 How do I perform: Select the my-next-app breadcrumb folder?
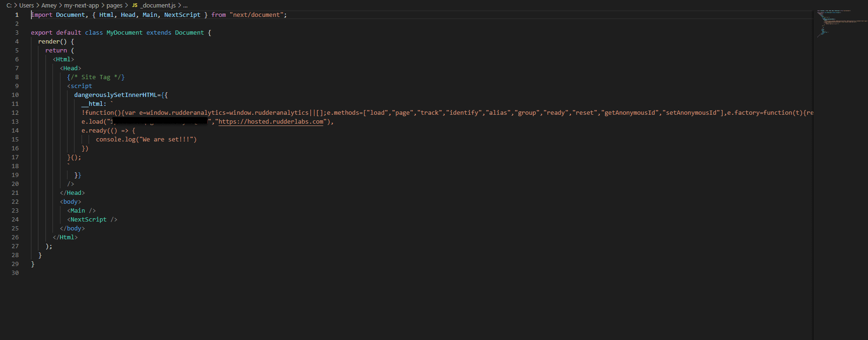pos(81,6)
